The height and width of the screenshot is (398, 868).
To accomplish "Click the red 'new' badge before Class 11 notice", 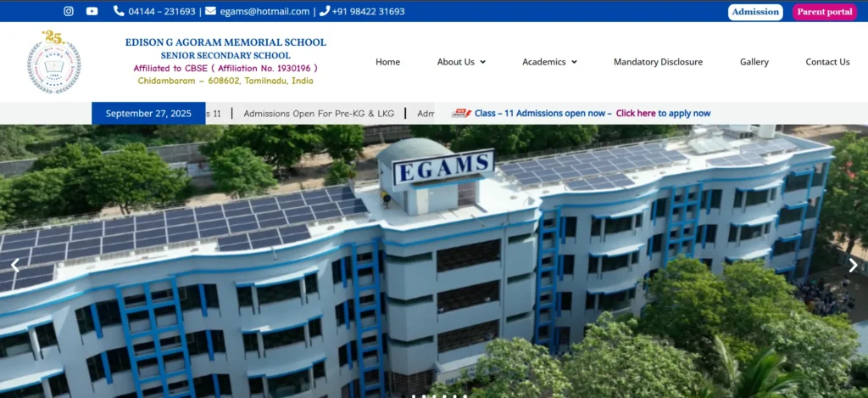I will coord(461,113).
